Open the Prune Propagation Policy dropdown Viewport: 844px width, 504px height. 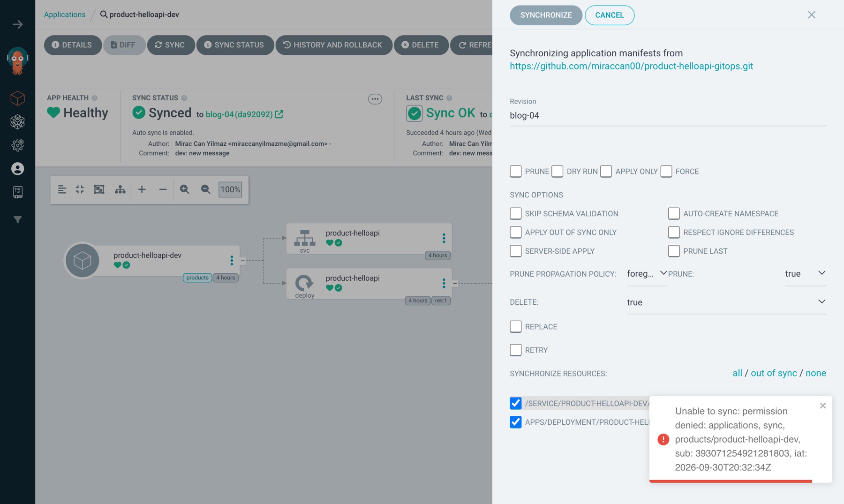coord(647,274)
